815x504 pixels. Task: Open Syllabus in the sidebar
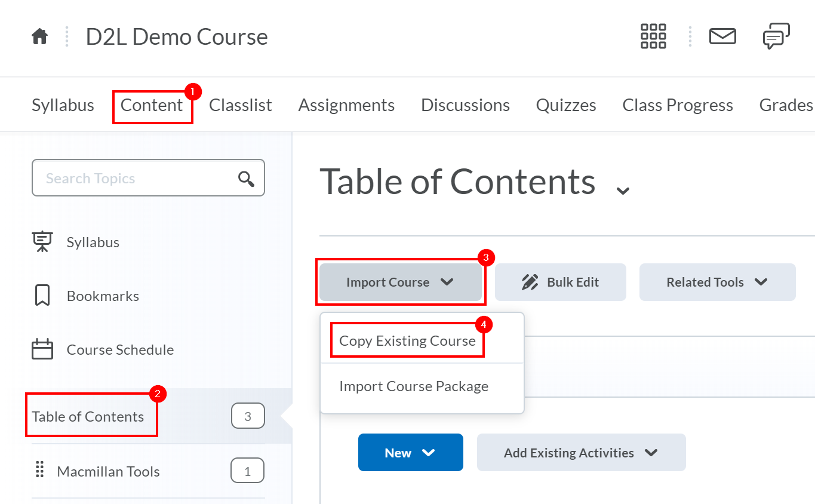93,242
